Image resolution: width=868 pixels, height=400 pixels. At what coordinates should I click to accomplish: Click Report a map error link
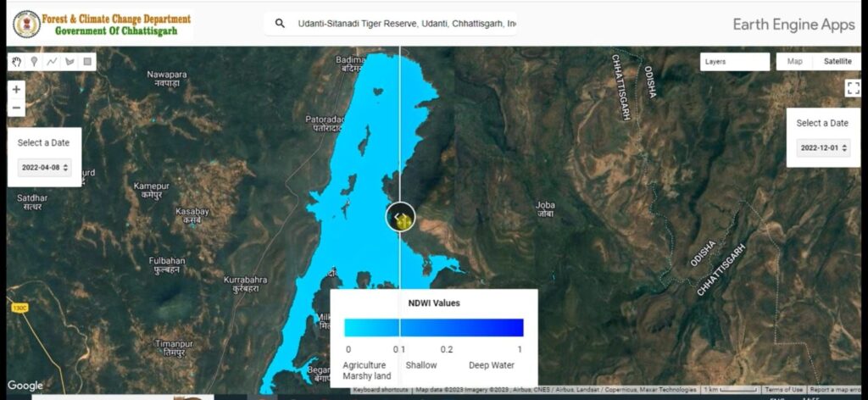coord(835,390)
